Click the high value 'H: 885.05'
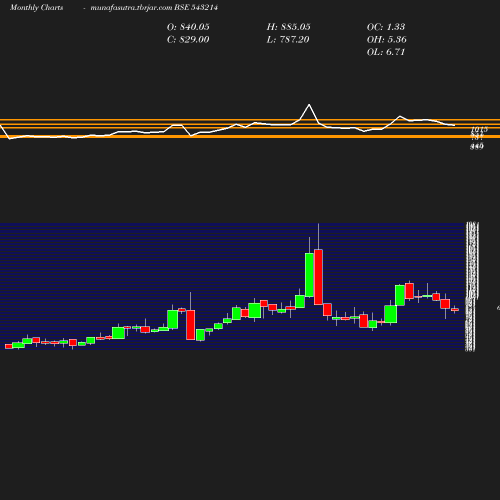 [x=289, y=27]
